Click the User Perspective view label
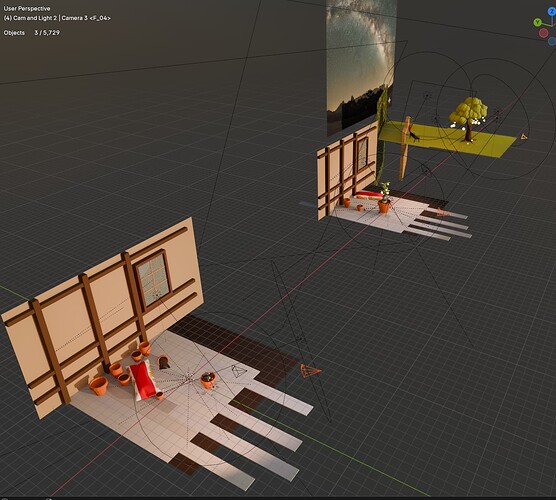Image resolution: width=556 pixels, height=500 pixels. (x=27, y=8)
